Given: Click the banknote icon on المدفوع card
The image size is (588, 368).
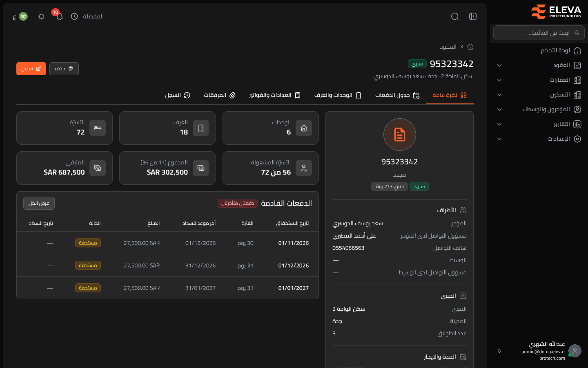Looking at the screenshot, I should tap(201, 168).
